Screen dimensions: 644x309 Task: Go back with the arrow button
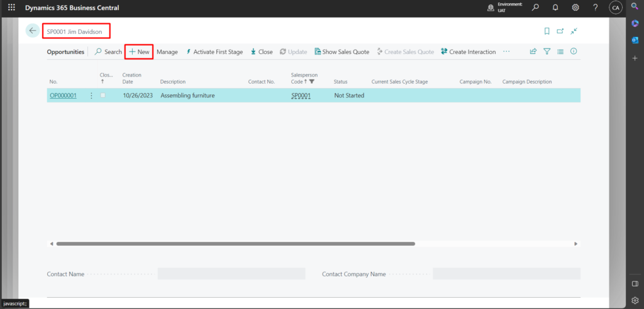point(33,31)
